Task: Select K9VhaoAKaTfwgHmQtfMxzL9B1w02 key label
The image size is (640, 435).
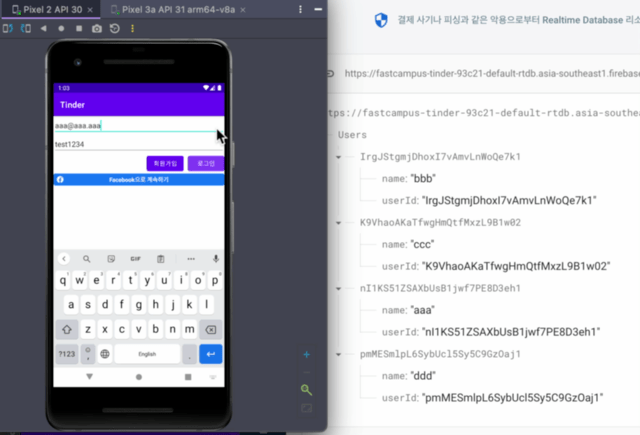Action: click(x=440, y=223)
